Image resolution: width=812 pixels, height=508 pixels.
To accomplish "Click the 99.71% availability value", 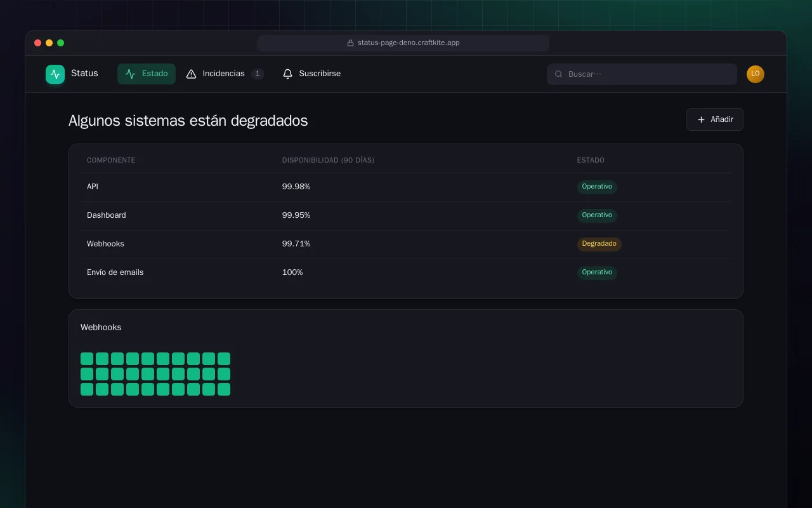I will [x=296, y=244].
